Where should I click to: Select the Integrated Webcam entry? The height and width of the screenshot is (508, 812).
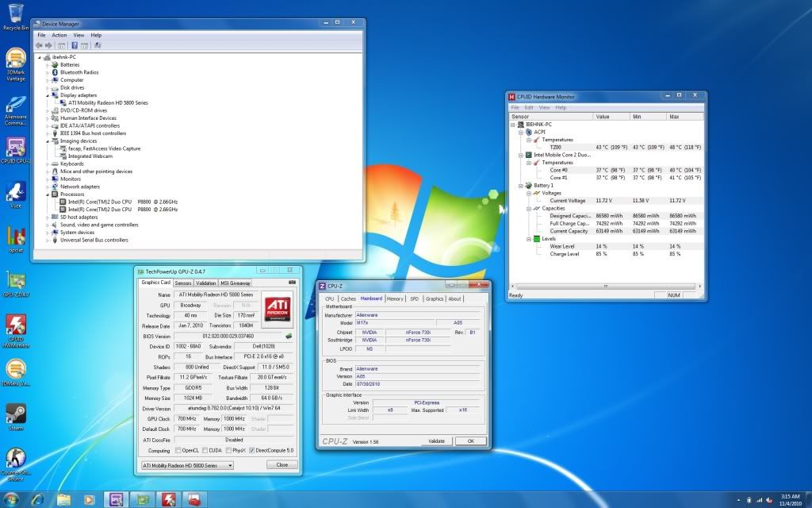(x=90, y=156)
